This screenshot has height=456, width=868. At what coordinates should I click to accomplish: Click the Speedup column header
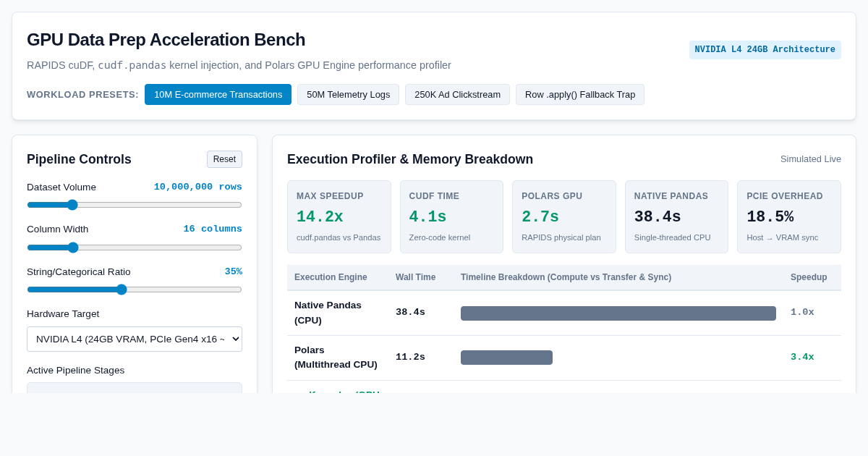pos(809,277)
